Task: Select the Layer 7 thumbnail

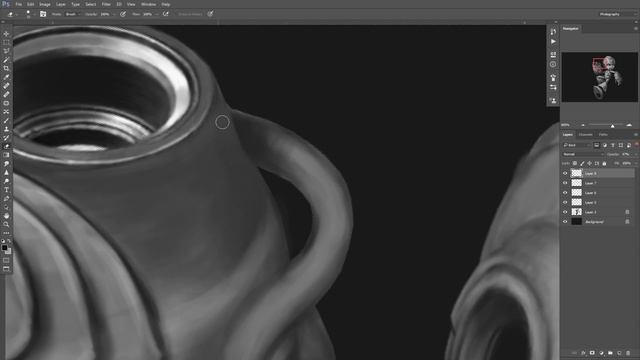Action: click(x=576, y=183)
